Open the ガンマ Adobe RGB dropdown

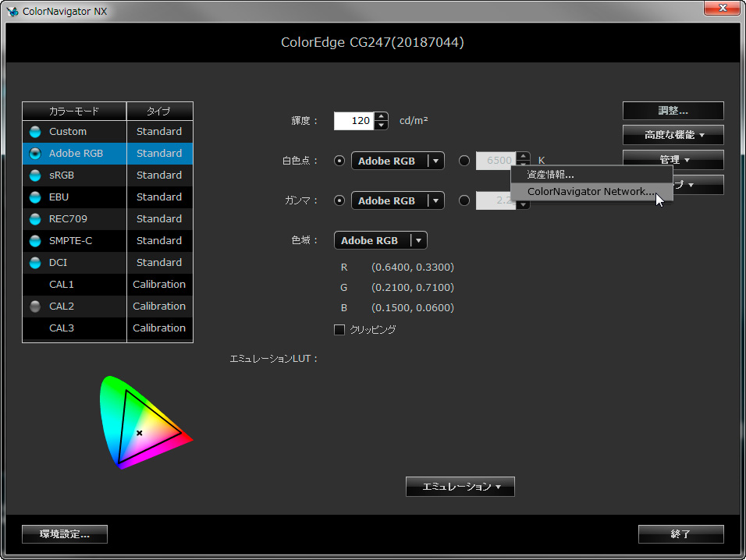[398, 200]
